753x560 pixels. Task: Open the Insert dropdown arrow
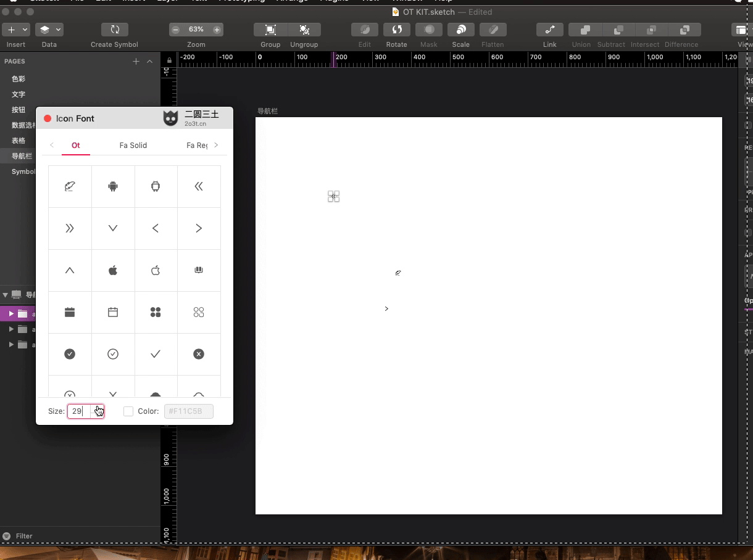[x=23, y=29]
